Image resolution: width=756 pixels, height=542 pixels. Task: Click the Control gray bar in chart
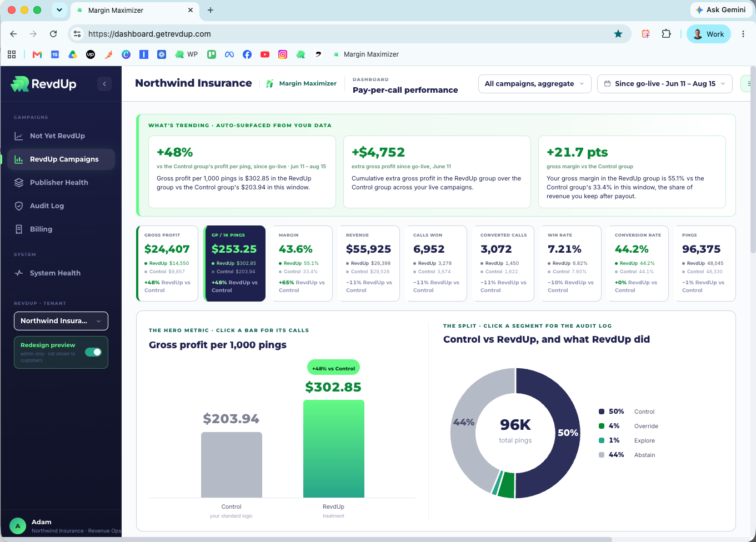click(232, 465)
